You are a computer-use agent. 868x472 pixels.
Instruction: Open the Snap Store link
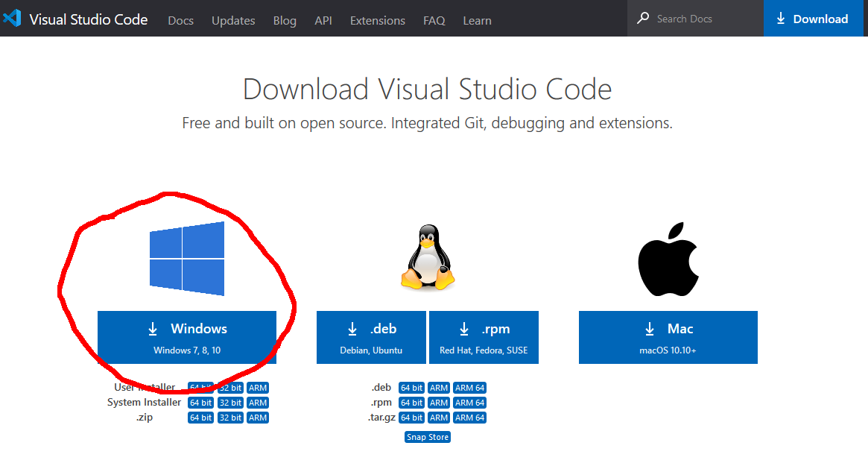click(427, 436)
